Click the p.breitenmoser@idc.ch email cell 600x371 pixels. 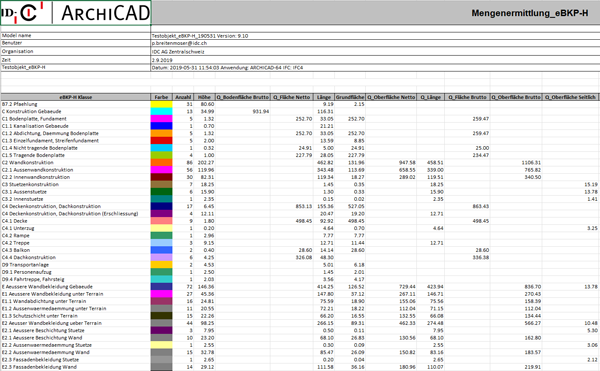tap(179, 43)
